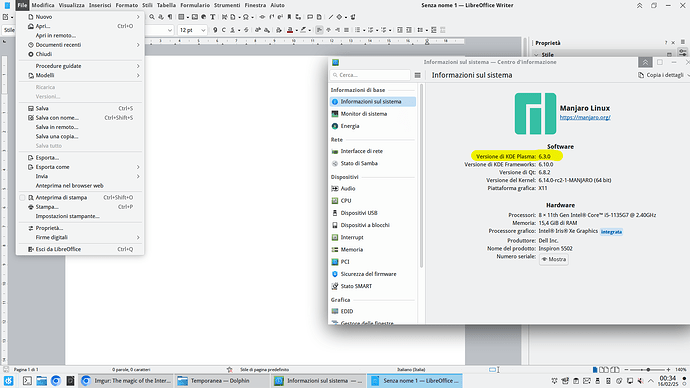The image size is (690, 388).
Task: Open Monitor di sistema in Info Center
Action: tap(372, 113)
